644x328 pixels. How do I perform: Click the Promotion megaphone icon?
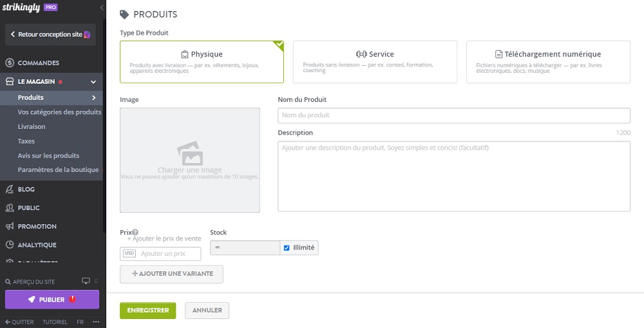point(10,227)
